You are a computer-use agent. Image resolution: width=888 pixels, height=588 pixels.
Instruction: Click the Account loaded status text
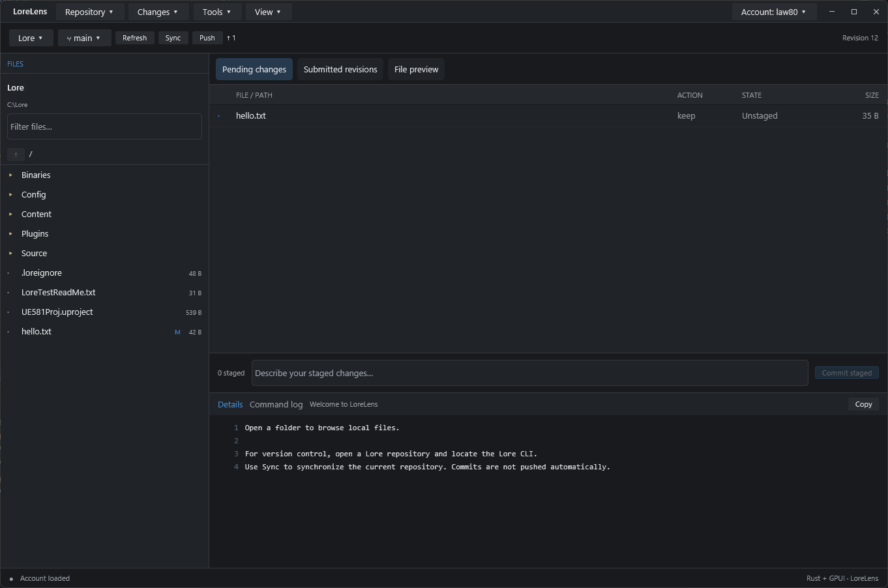tap(45, 578)
